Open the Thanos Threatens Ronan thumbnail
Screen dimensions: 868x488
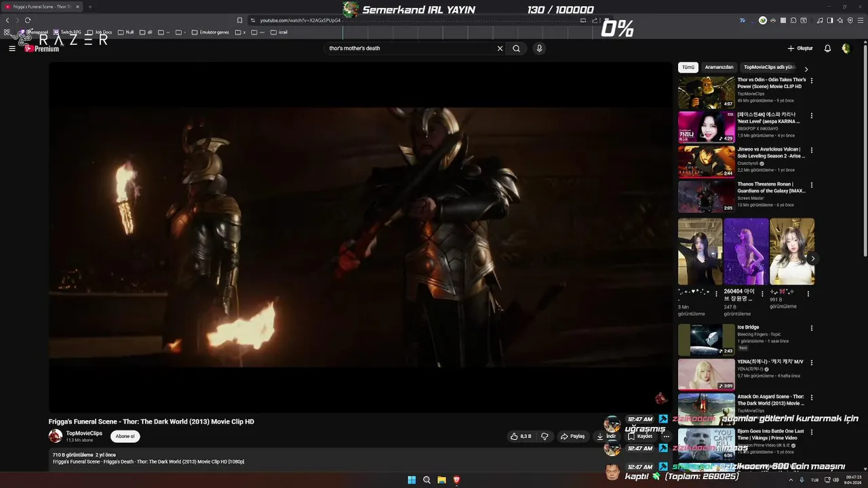click(707, 197)
